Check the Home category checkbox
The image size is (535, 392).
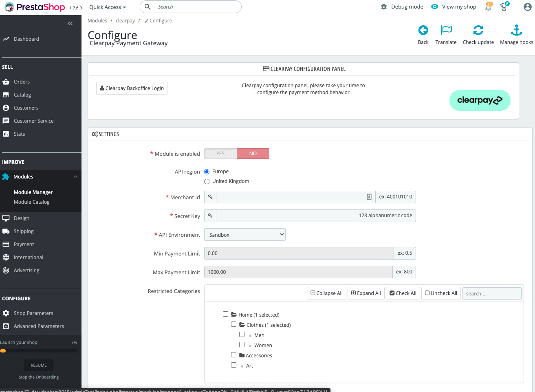[x=225, y=314]
